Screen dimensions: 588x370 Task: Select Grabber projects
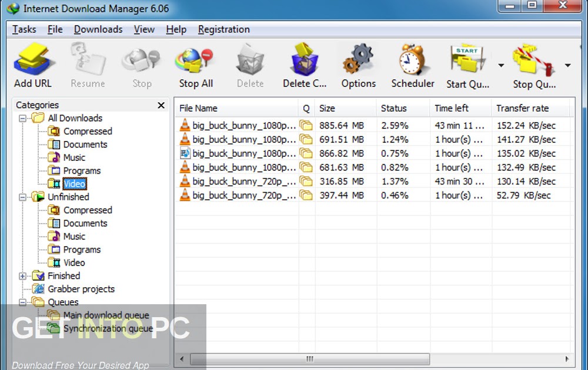coord(81,289)
